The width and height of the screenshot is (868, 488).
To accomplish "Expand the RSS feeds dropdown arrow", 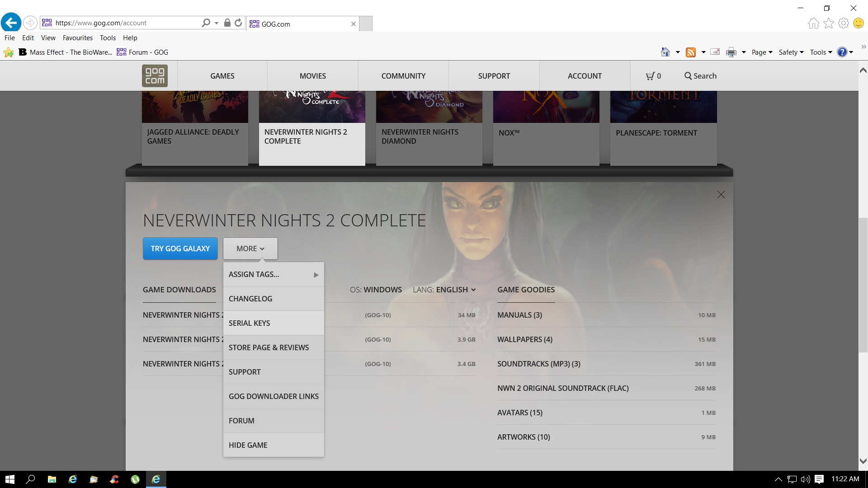I will point(703,52).
